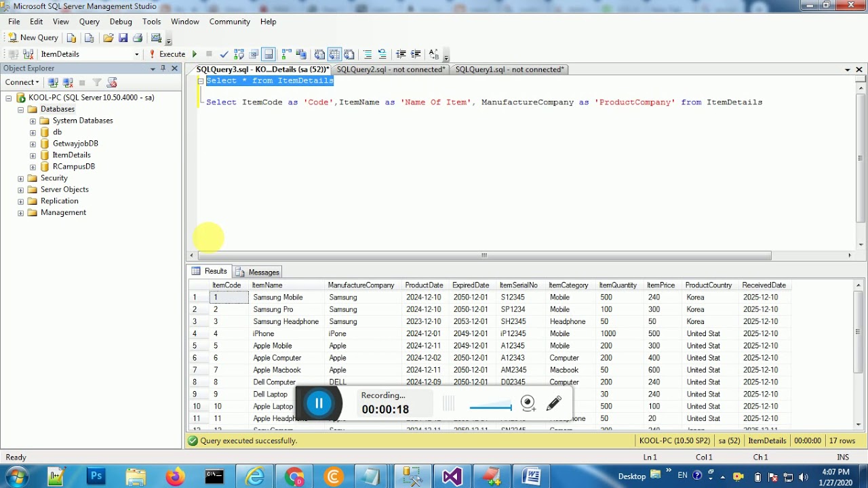Expand the Server Objects folder

[20, 190]
